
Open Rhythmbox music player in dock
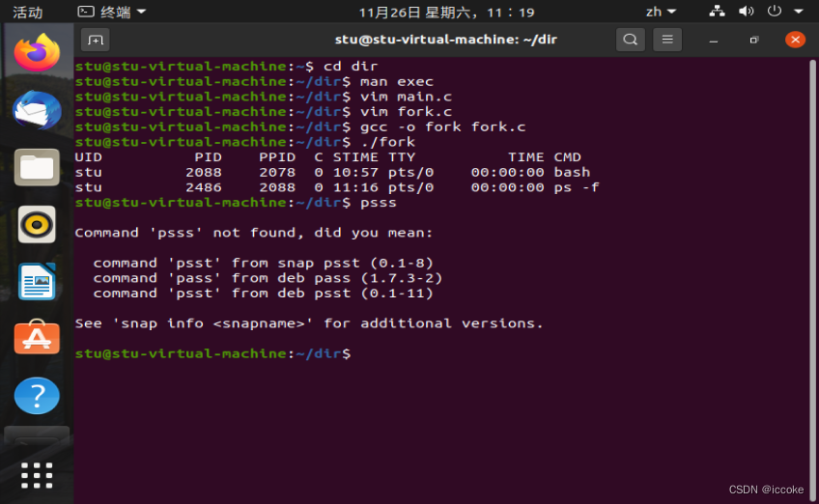[37, 225]
